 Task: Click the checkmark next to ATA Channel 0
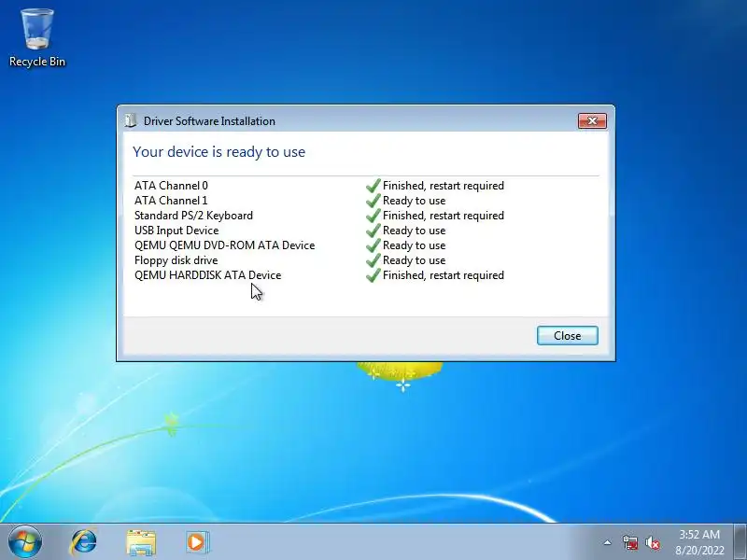coord(373,185)
